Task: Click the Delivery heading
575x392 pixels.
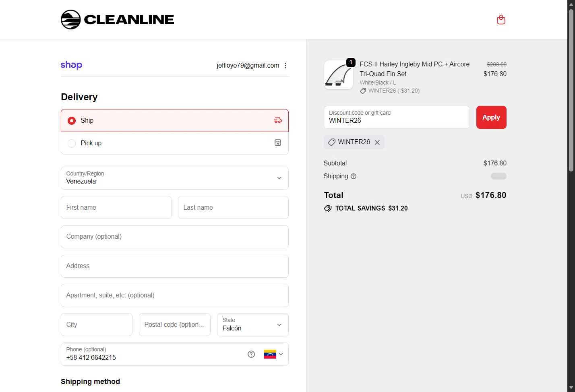Action: (x=79, y=97)
